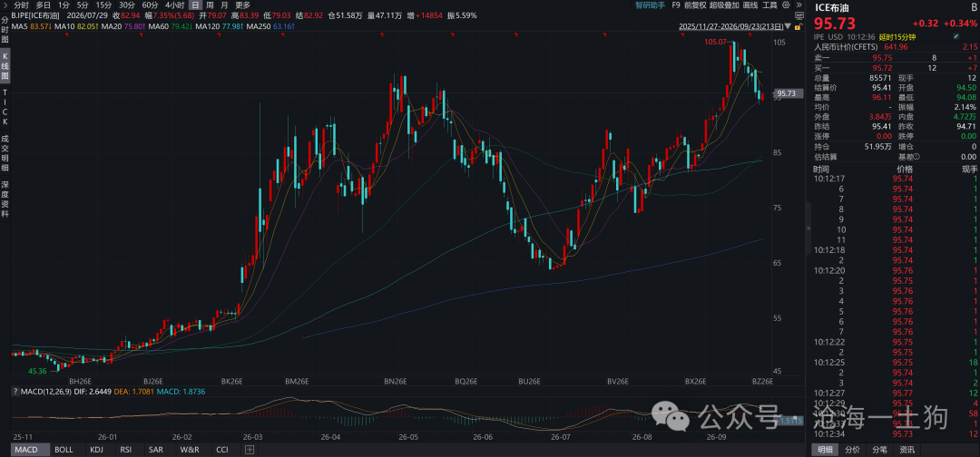Click the BN26E contract marker

coord(397,382)
